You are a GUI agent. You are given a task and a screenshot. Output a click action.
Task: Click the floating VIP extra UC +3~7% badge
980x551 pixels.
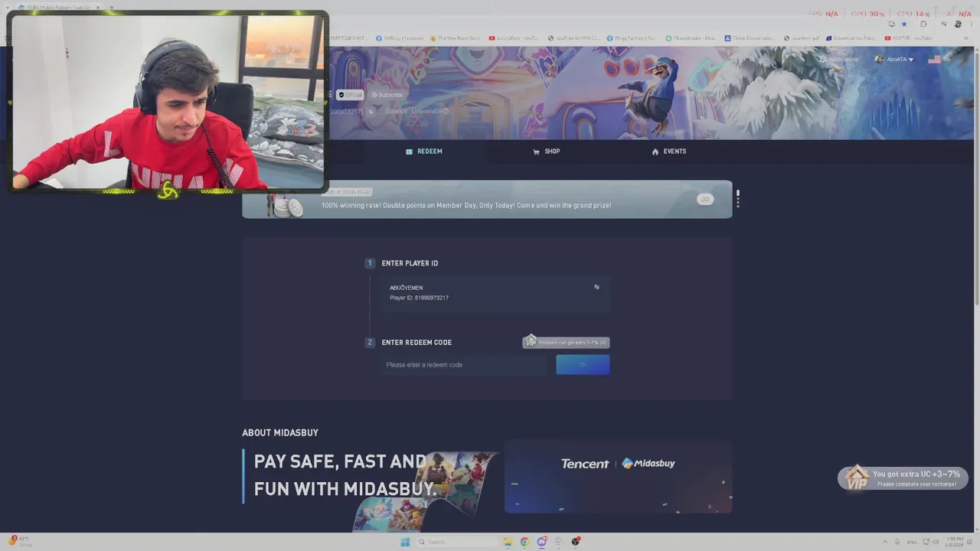tap(903, 478)
